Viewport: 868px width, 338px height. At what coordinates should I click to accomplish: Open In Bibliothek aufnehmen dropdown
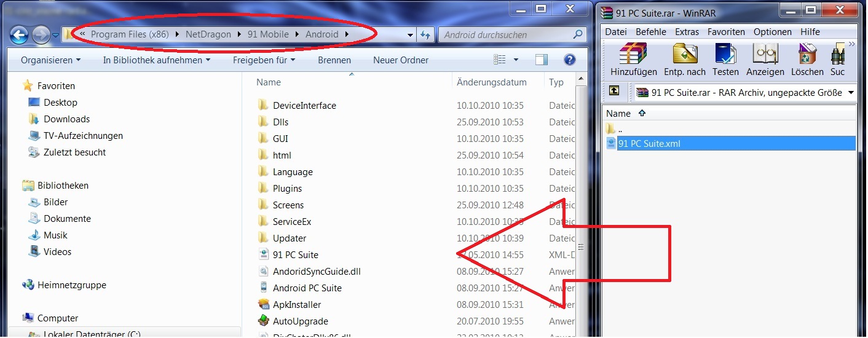(157, 60)
